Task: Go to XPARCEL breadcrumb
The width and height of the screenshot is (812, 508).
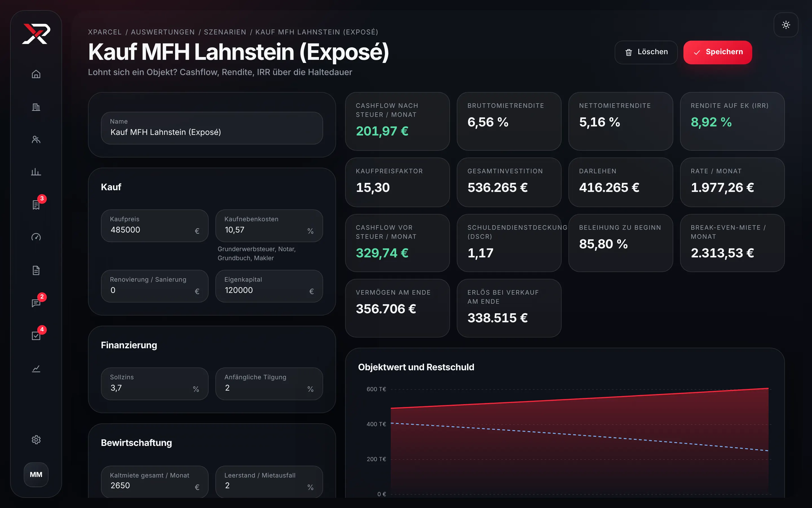Action: pos(105,32)
